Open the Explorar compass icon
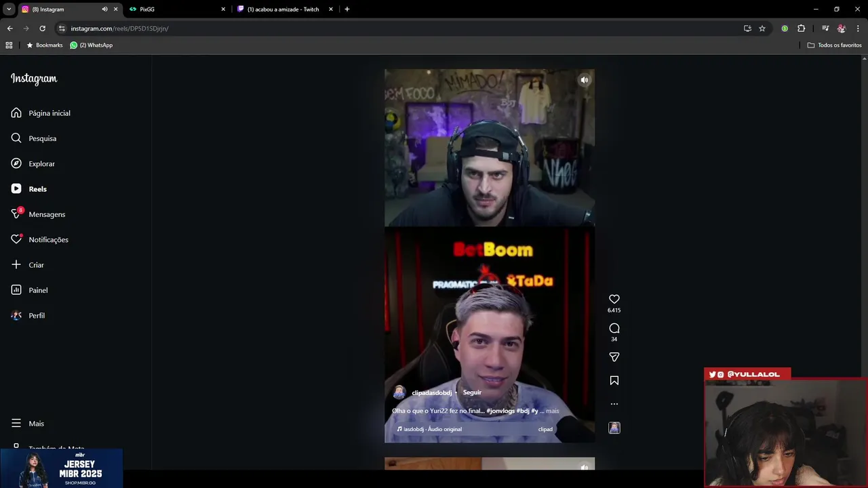The width and height of the screenshot is (868, 488). [x=16, y=163]
